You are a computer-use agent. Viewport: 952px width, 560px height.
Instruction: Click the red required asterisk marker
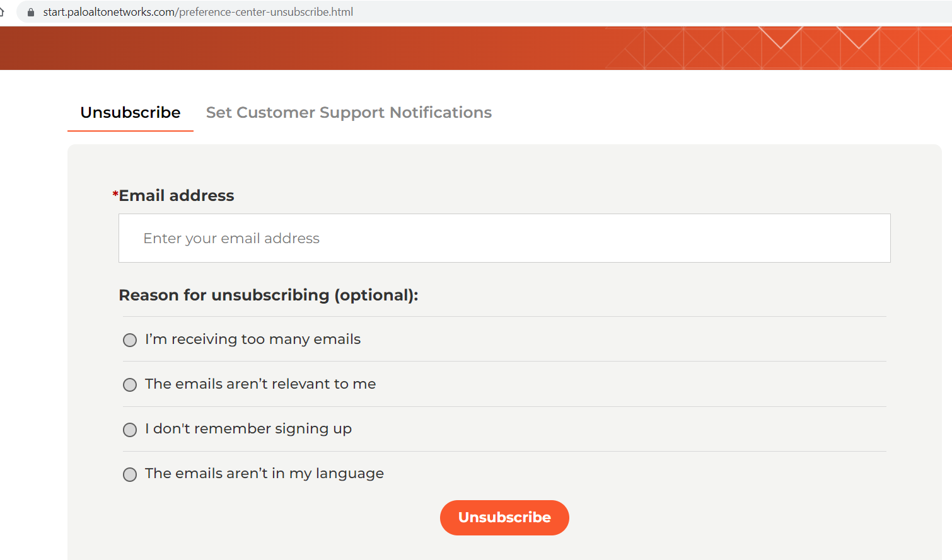(x=115, y=194)
